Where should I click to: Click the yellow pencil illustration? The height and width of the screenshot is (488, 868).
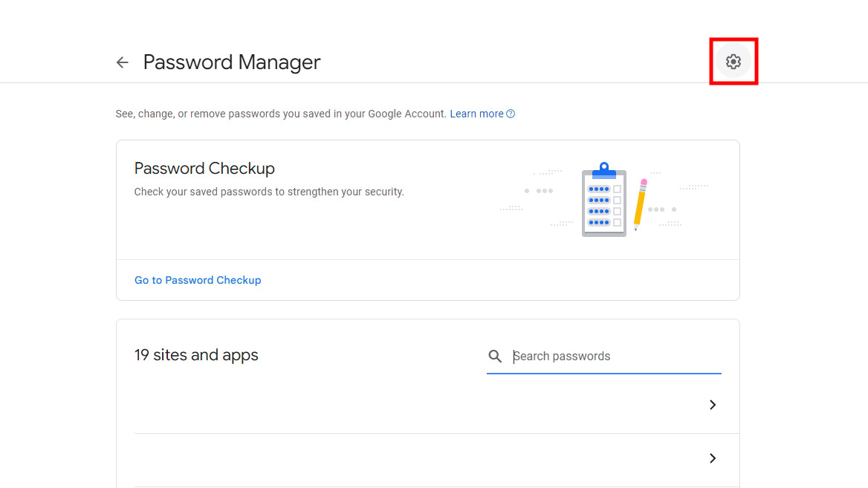[x=640, y=203]
